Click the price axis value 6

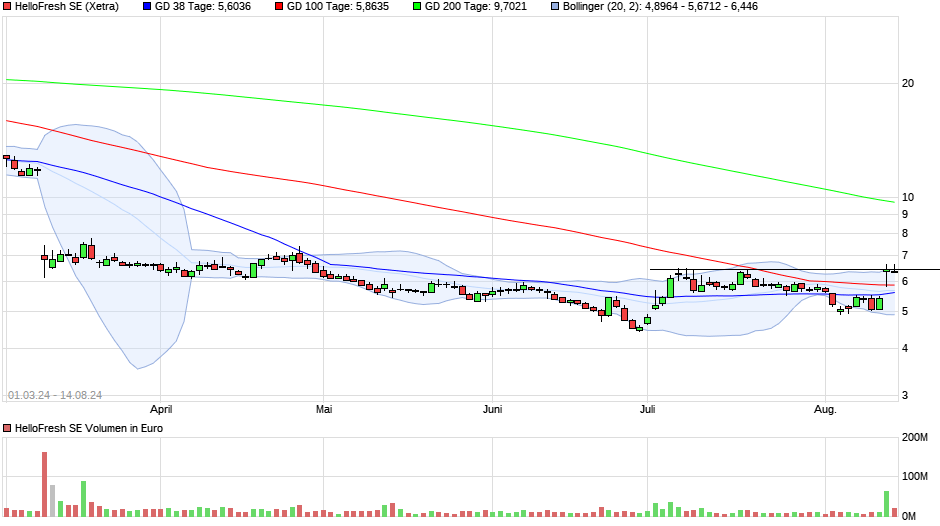pyautogui.click(x=905, y=281)
